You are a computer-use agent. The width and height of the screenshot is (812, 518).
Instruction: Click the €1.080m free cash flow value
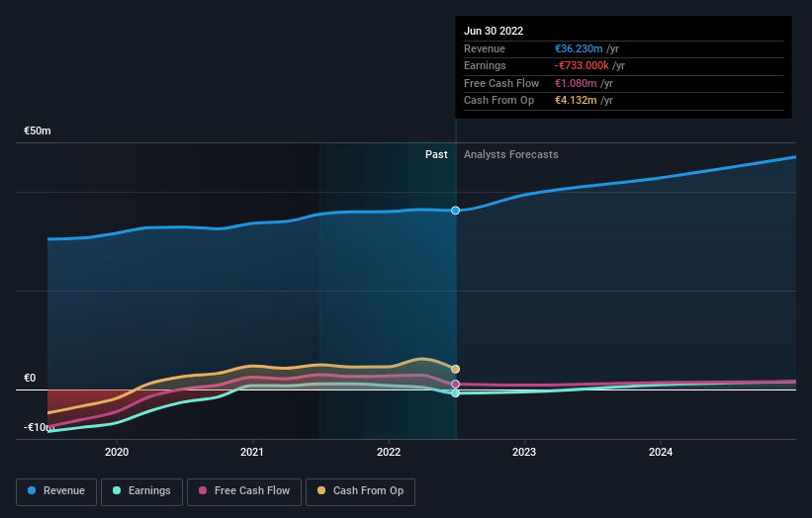pyautogui.click(x=576, y=83)
